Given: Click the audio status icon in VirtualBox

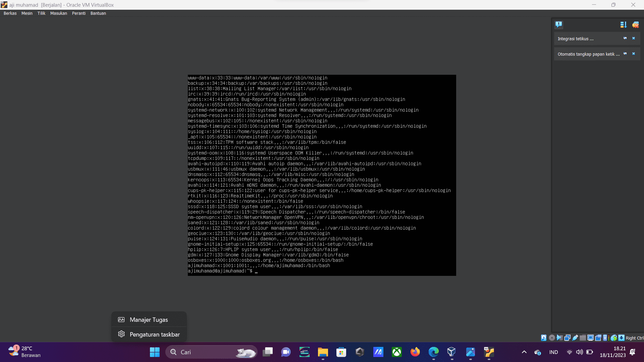Looking at the screenshot, I should point(559,338).
